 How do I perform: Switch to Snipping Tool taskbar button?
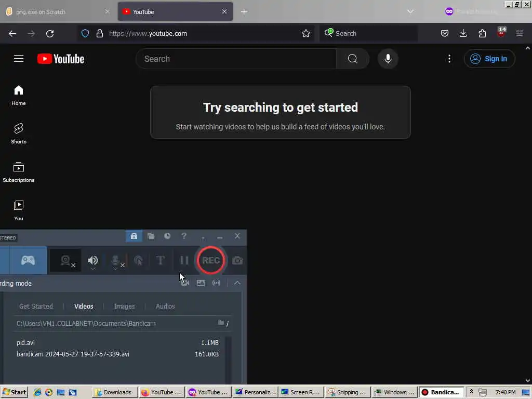(x=348, y=392)
